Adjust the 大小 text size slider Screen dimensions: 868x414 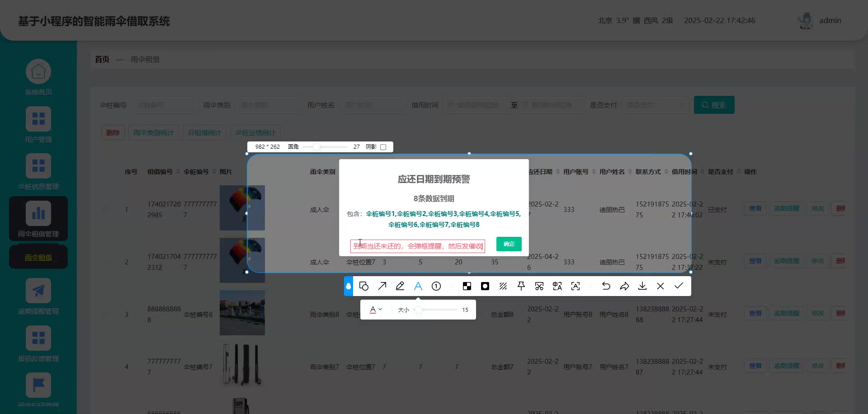436,310
